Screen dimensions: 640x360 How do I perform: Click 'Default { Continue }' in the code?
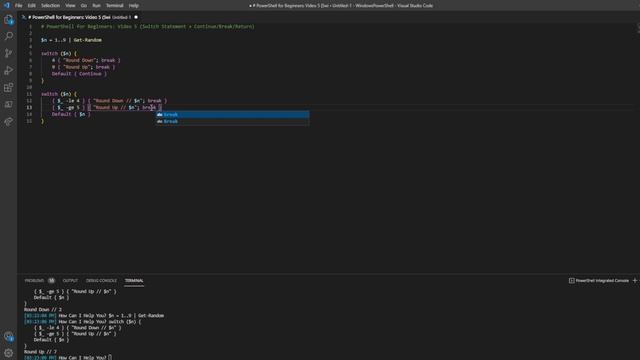click(79, 74)
